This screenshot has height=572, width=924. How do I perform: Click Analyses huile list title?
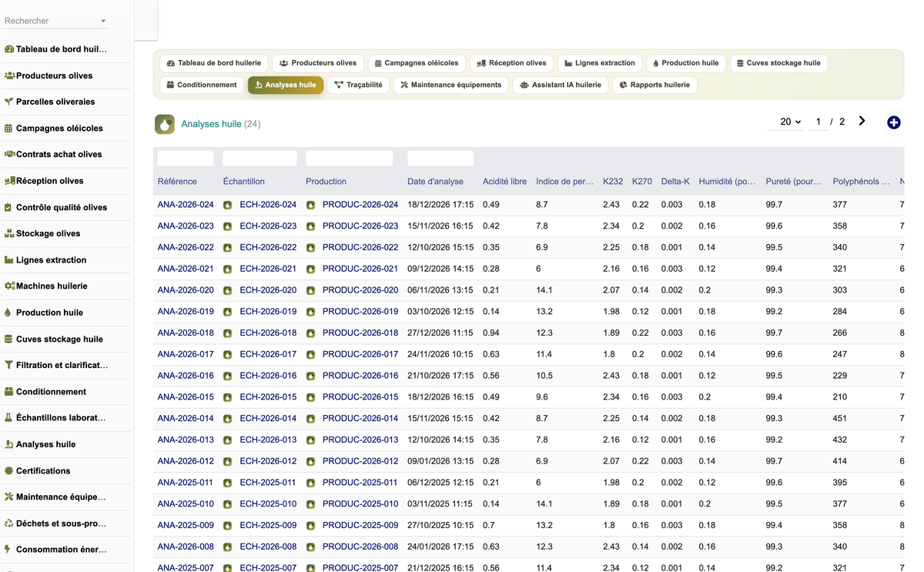pos(211,124)
